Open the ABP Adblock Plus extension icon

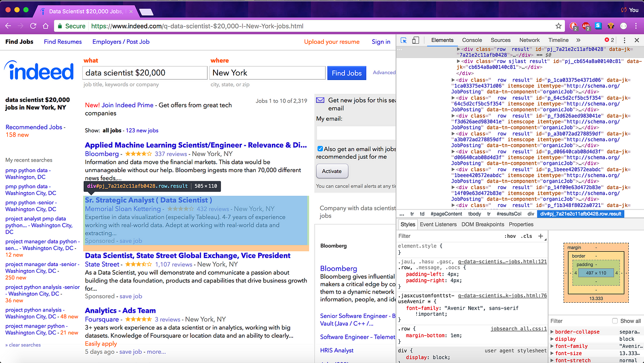[586, 26]
